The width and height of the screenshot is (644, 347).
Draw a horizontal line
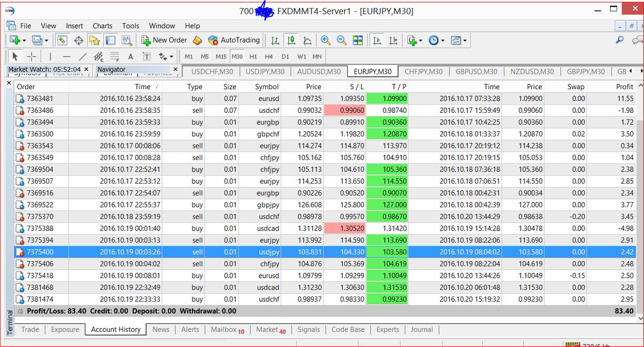pyautogui.click(x=67, y=56)
